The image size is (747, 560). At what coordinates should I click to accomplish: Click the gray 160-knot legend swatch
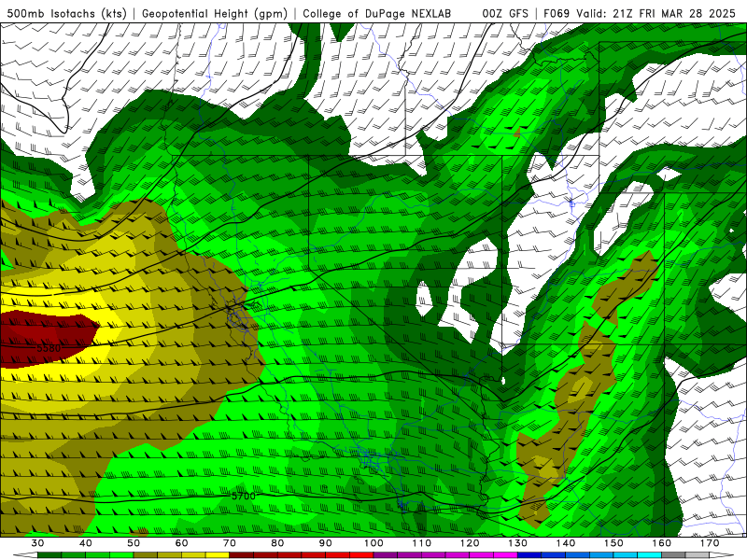[x=673, y=556]
